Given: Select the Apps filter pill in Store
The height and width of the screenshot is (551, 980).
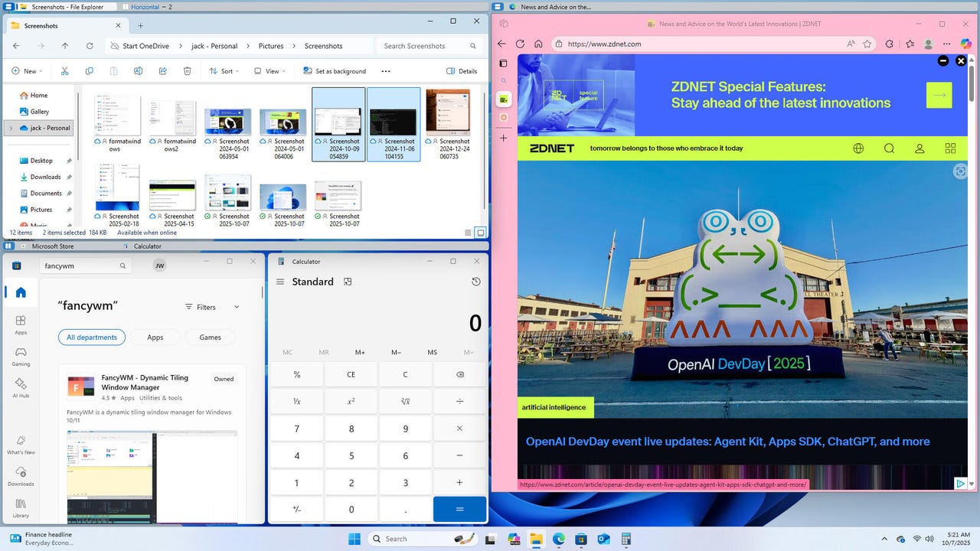Looking at the screenshot, I should click(x=155, y=337).
